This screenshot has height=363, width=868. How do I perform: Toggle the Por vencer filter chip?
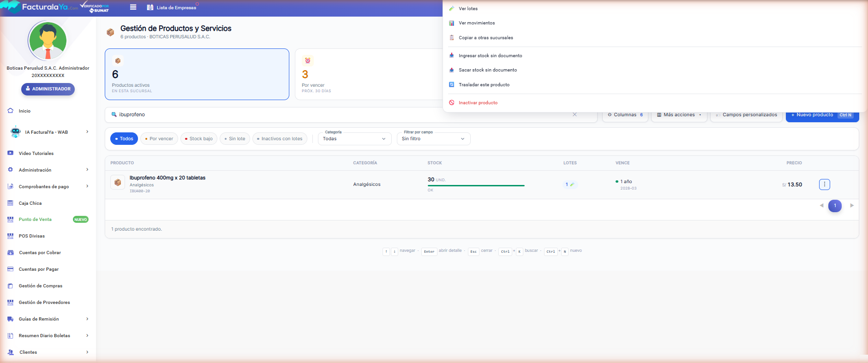tap(159, 139)
